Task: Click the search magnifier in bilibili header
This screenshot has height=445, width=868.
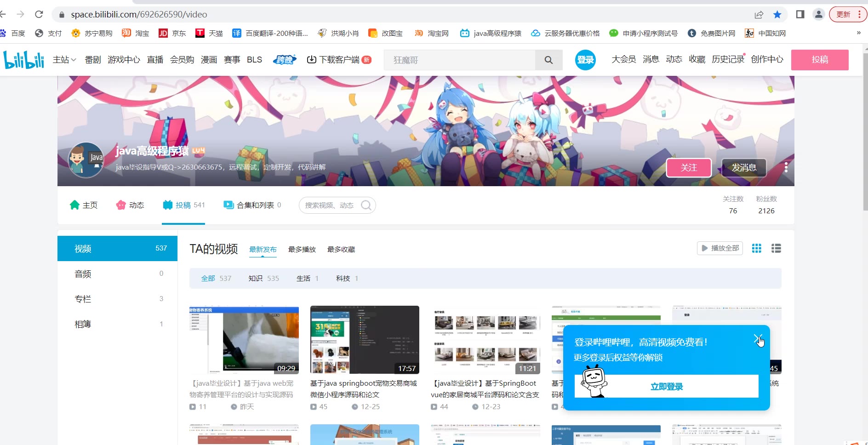Action: (548, 60)
